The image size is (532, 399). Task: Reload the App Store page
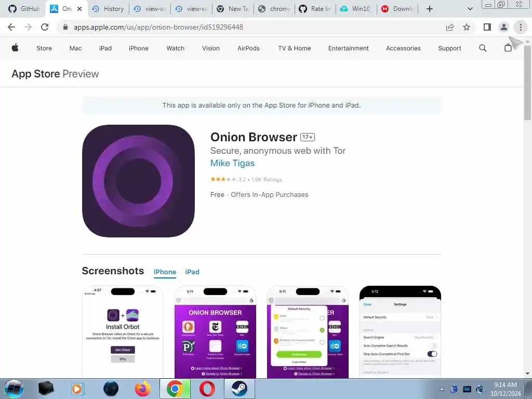[45, 27]
